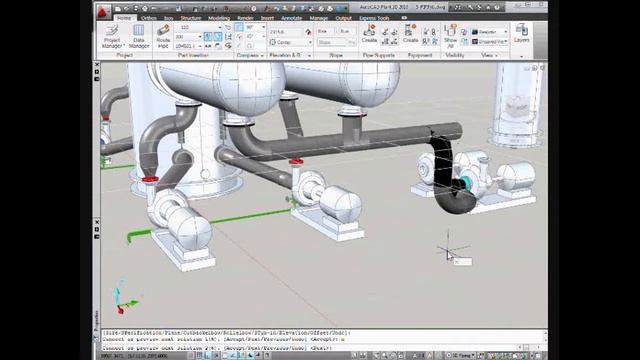Image resolution: width=640 pixels, height=360 pixels.
Task: Switch to the Structure ribbon tab
Action: (x=191, y=18)
